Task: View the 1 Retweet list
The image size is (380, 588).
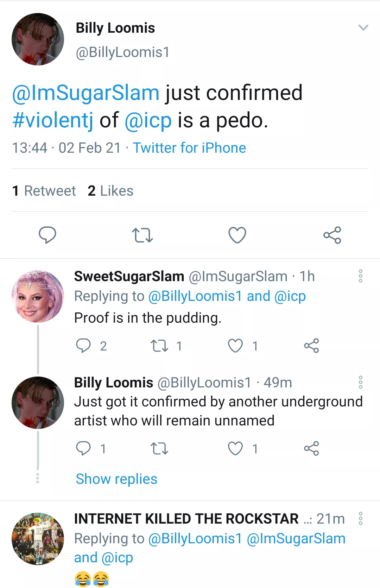Action: (x=44, y=191)
